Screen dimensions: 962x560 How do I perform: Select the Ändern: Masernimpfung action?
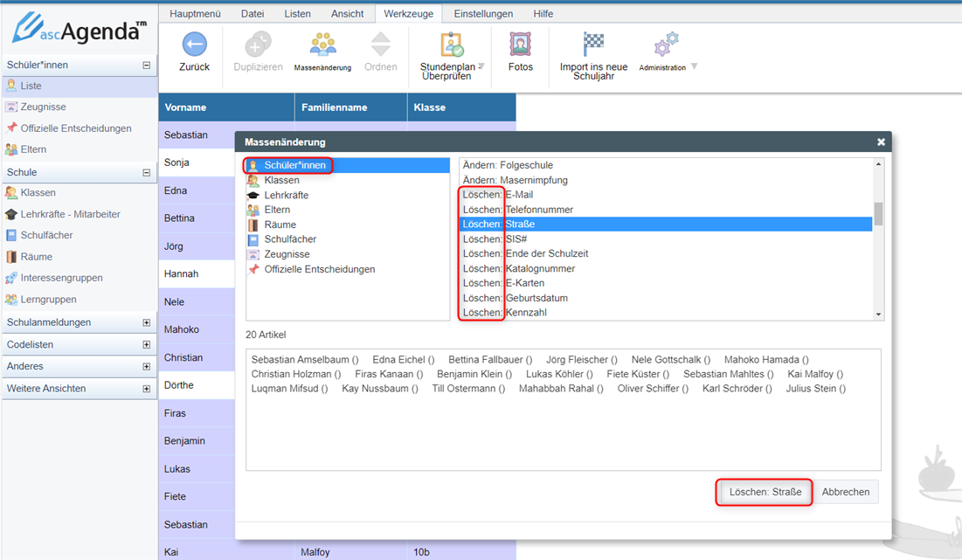[x=667, y=180]
